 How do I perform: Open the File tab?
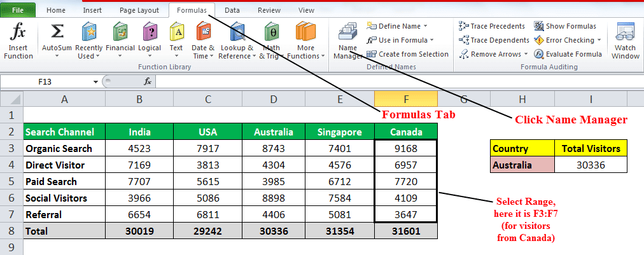(18, 10)
